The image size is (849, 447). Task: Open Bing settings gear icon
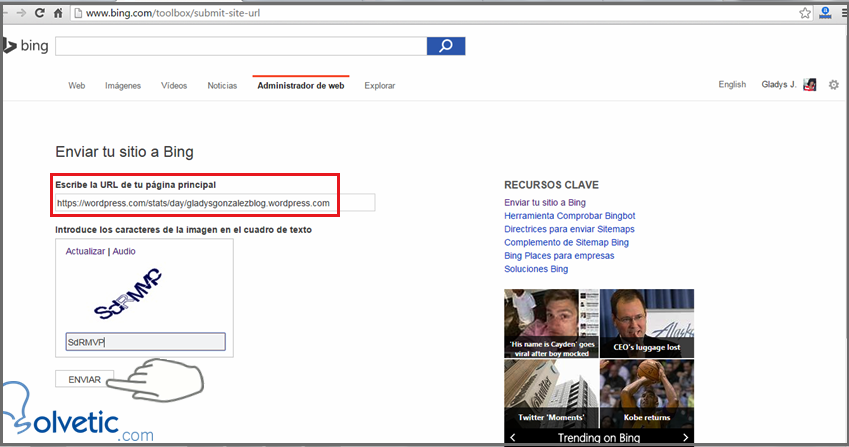click(x=834, y=85)
